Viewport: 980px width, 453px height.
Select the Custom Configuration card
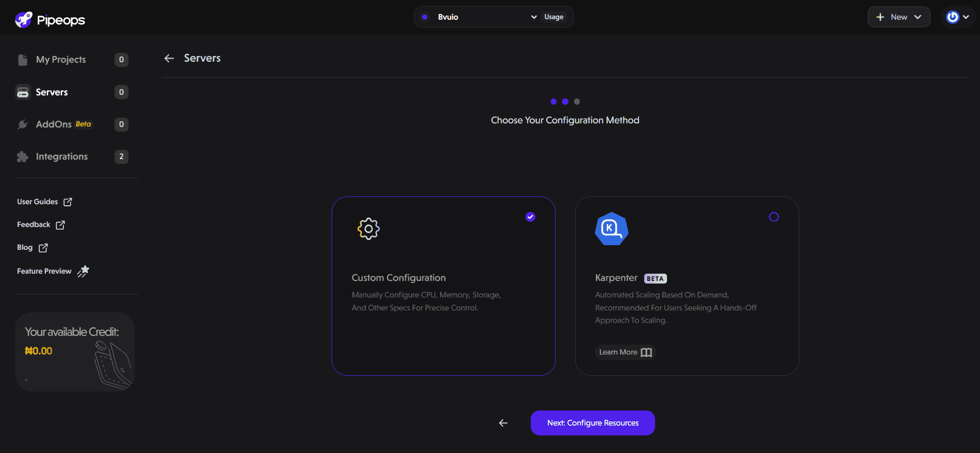(444, 286)
